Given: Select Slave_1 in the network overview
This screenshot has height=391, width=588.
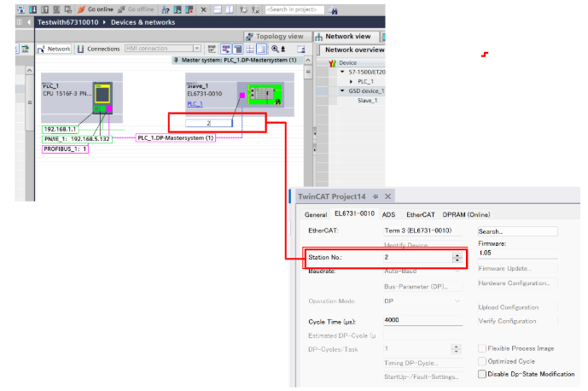Looking at the screenshot, I should [367, 101].
